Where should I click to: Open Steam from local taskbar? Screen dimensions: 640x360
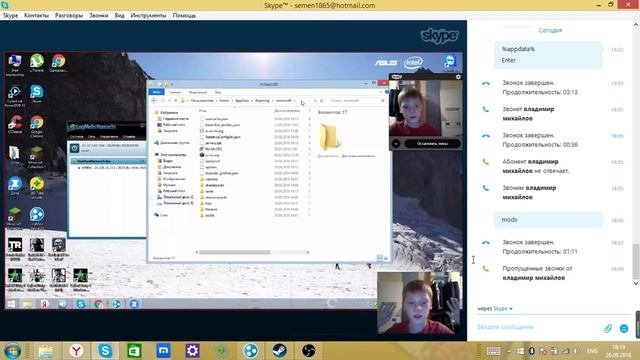pyautogui.click(x=279, y=351)
